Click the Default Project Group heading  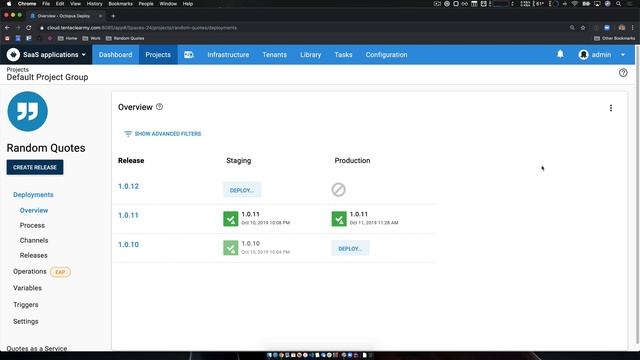[47, 77]
